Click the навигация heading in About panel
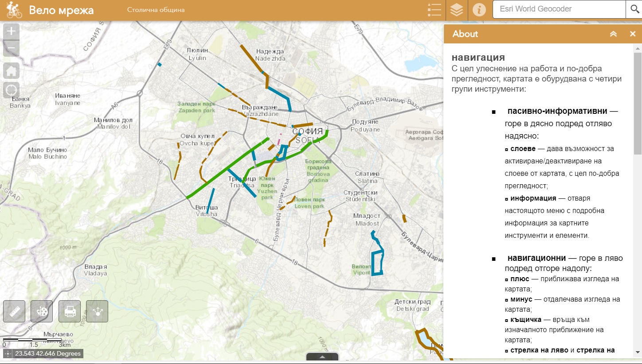 (478, 58)
